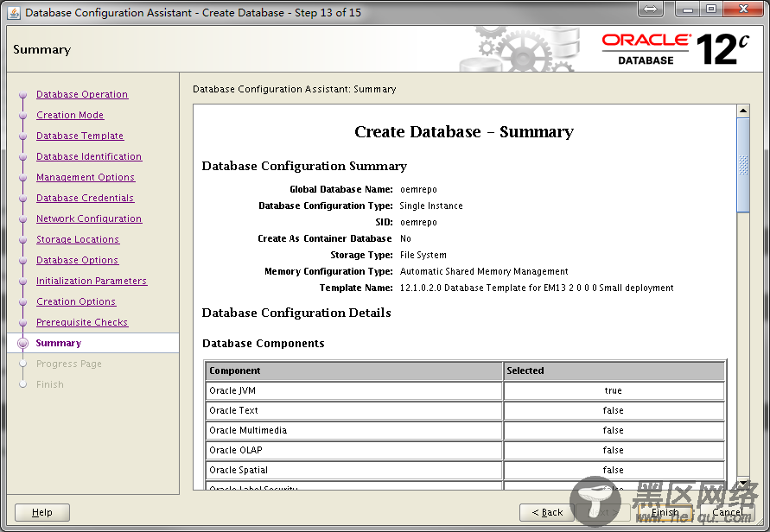
Task: Click the Oracle Multimedia component cell
Action: tap(353, 430)
